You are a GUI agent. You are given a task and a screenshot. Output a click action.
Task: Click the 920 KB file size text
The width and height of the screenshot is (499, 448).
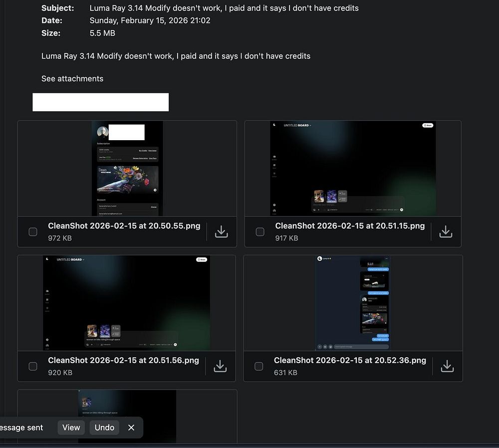60,373
